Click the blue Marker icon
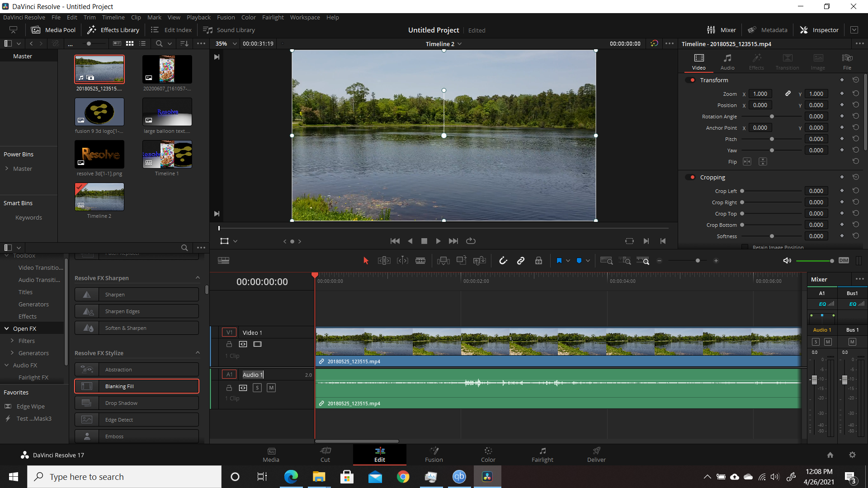868x488 pixels. tap(579, 261)
